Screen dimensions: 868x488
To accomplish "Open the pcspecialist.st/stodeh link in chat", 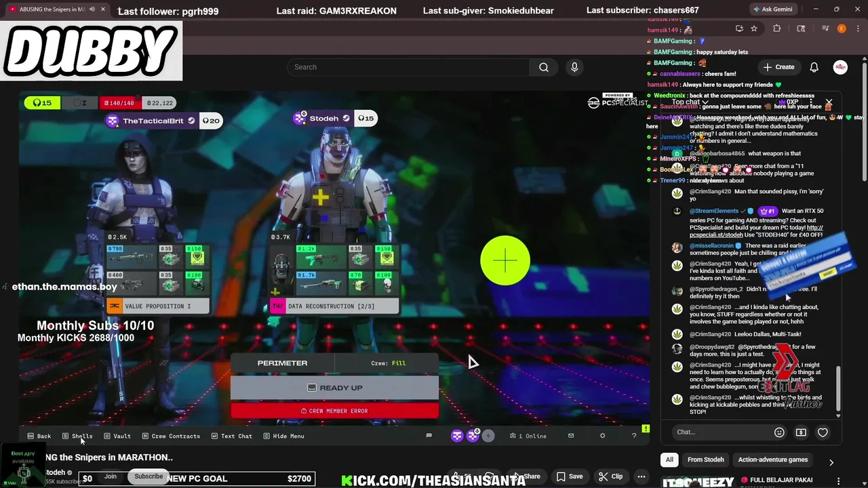I will 756,231.
